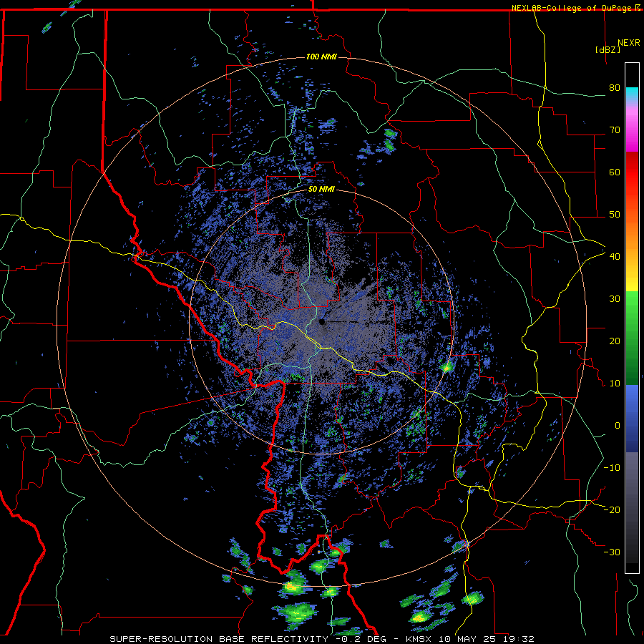This screenshot has height=644, width=644.
Task: Click the 10 value on color scale
Action: tap(615, 384)
